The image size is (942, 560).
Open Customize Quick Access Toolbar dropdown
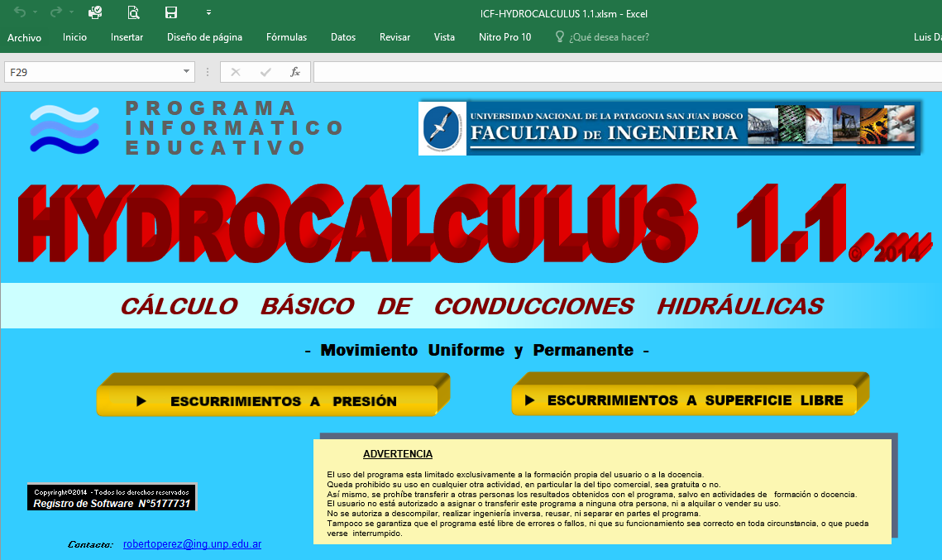[208, 12]
